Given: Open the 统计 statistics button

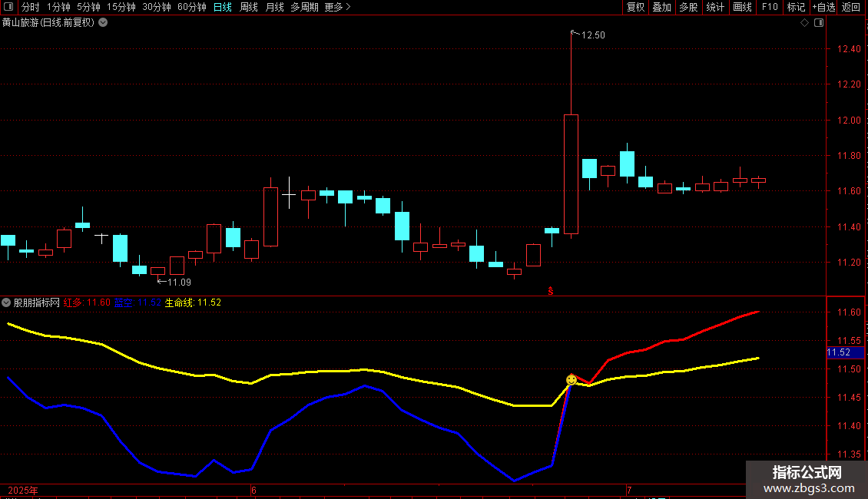Looking at the screenshot, I should coord(715,7).
